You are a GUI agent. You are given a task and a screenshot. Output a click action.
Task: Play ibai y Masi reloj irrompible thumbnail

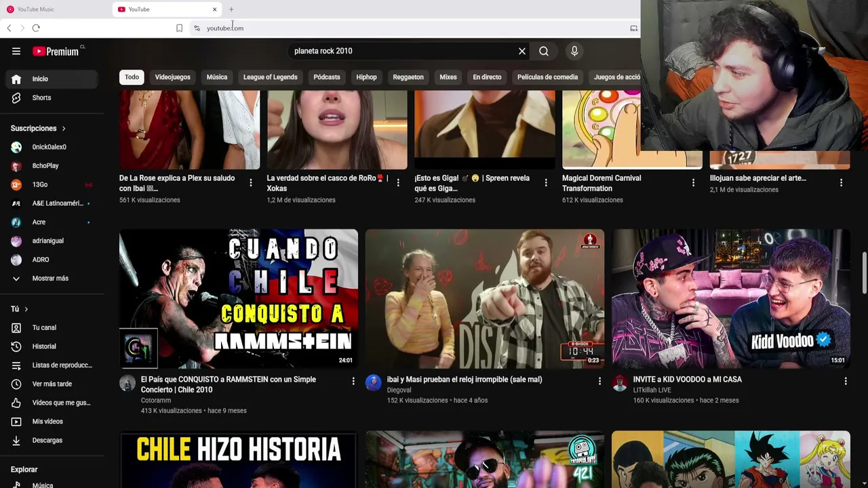click(485, 299)
